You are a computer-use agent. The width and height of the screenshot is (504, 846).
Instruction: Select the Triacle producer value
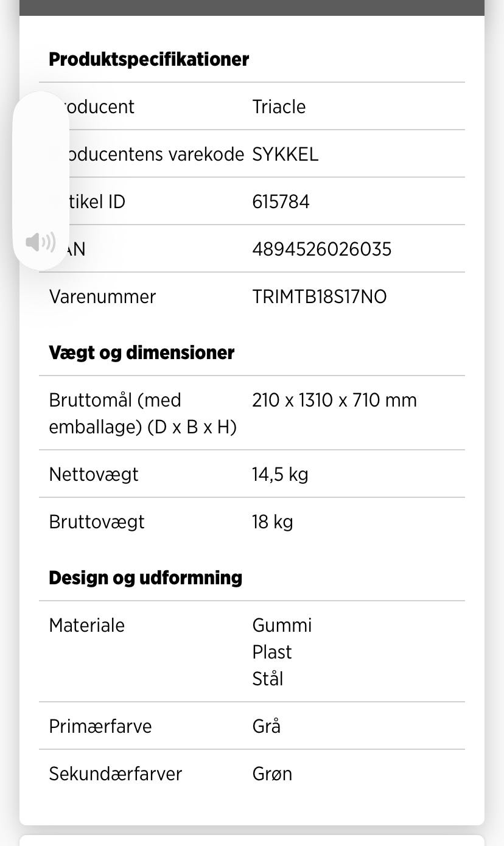[279, 107]
